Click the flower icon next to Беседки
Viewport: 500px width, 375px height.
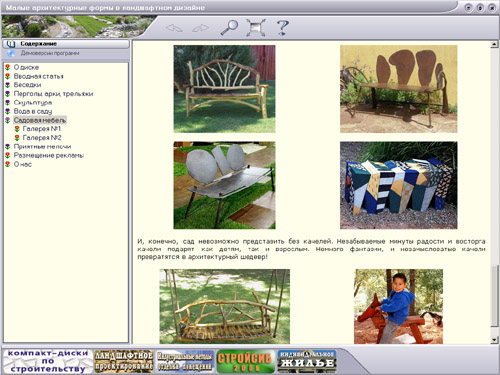pyautogui.click(x=8, y=85)
